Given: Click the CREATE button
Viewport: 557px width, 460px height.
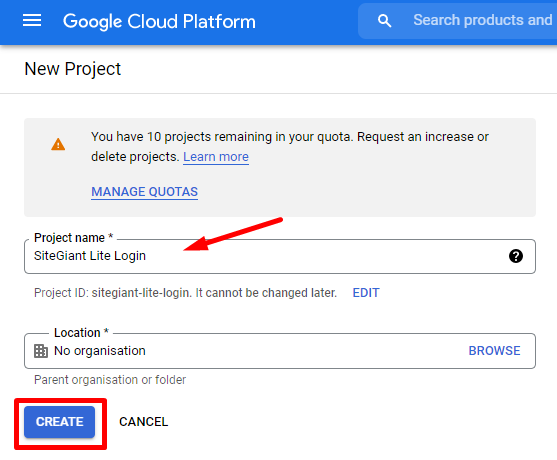Looking at the screenshot, I should pos(60,422).
